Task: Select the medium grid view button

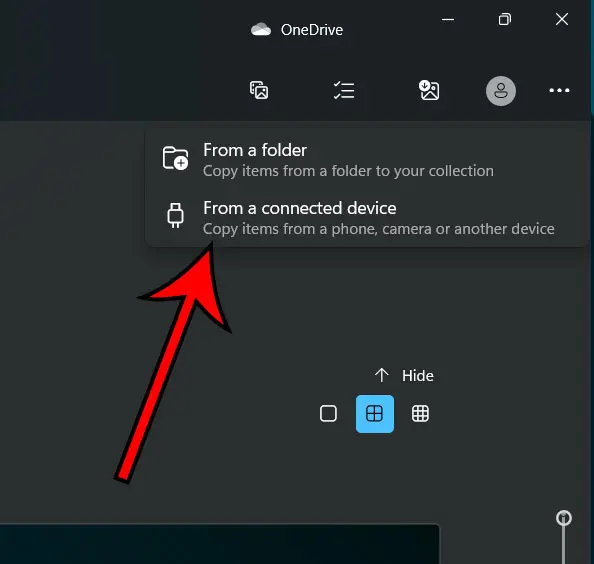Action: 375,414
